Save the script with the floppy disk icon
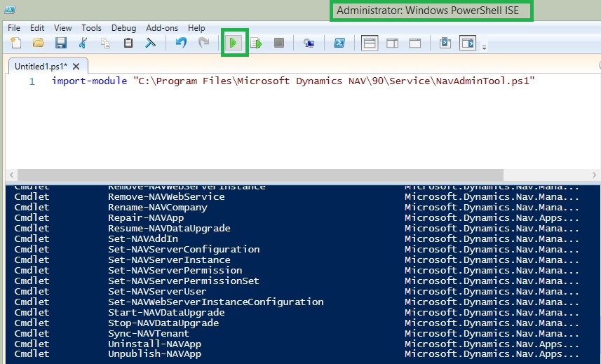 pos(61,43)
